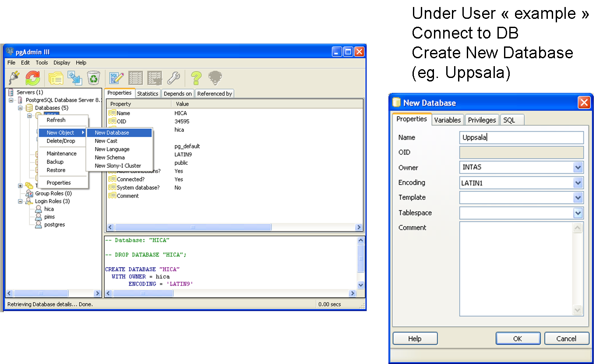Click the Name field containing Uppsala
This screenshot has width=596, height=364.
tap(521, 138)
